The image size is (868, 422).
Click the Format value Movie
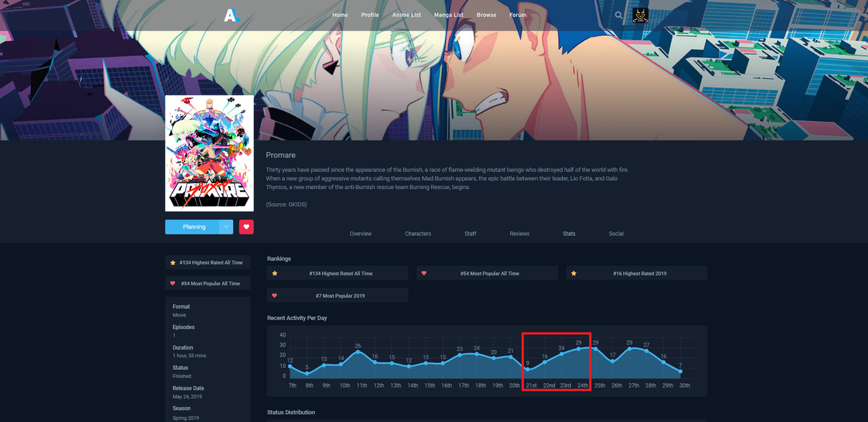(x=179, y=315)
